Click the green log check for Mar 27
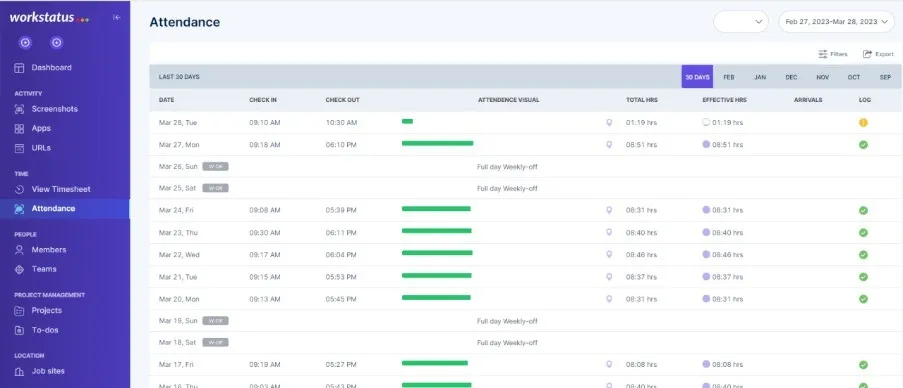 tap(863, 144)
